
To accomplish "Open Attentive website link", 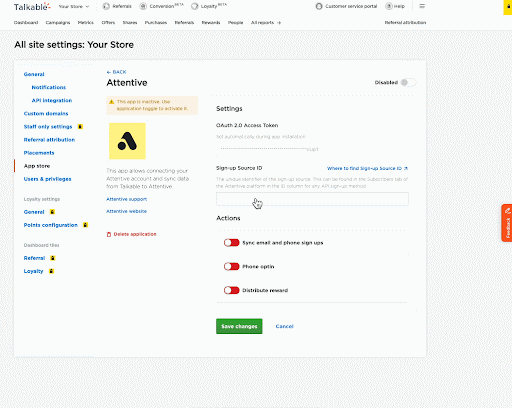I will point(126,211).
